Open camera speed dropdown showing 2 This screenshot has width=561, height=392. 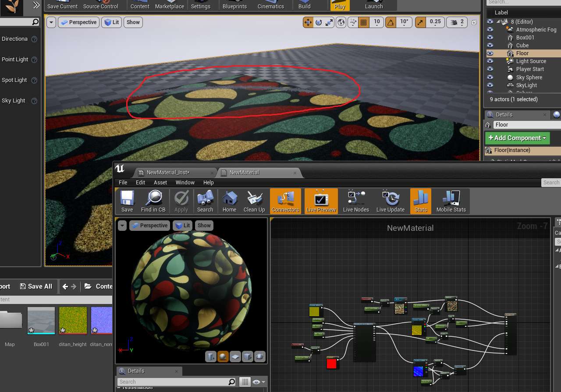457,22
